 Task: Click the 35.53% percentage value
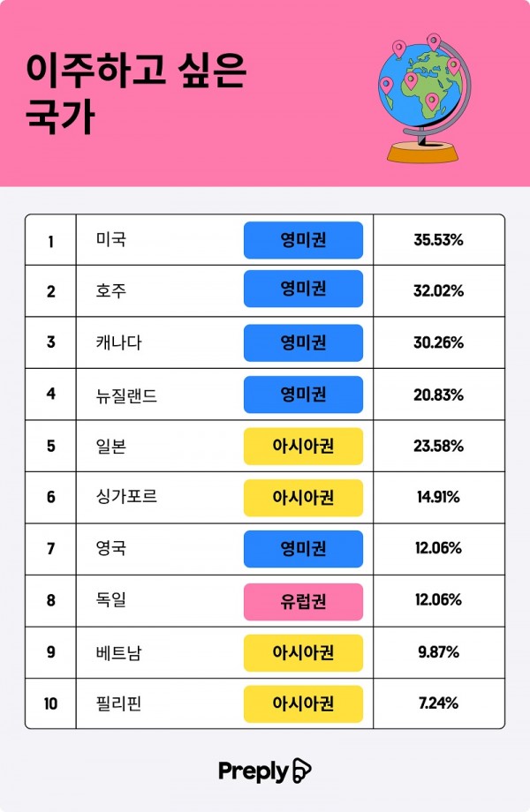(x=438, y=240)
